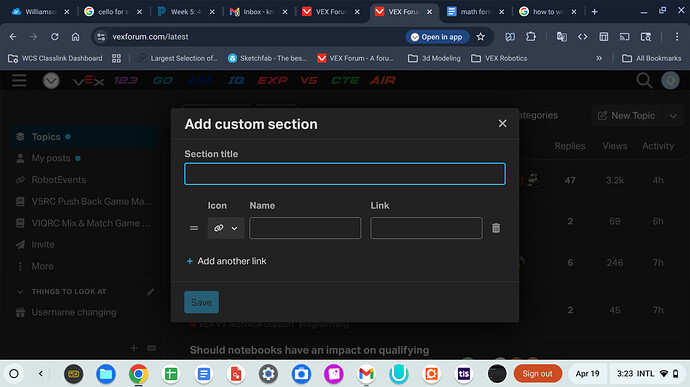Open All Bookmarks folder
Screen dimensions: 690x387
coord(652,58)
